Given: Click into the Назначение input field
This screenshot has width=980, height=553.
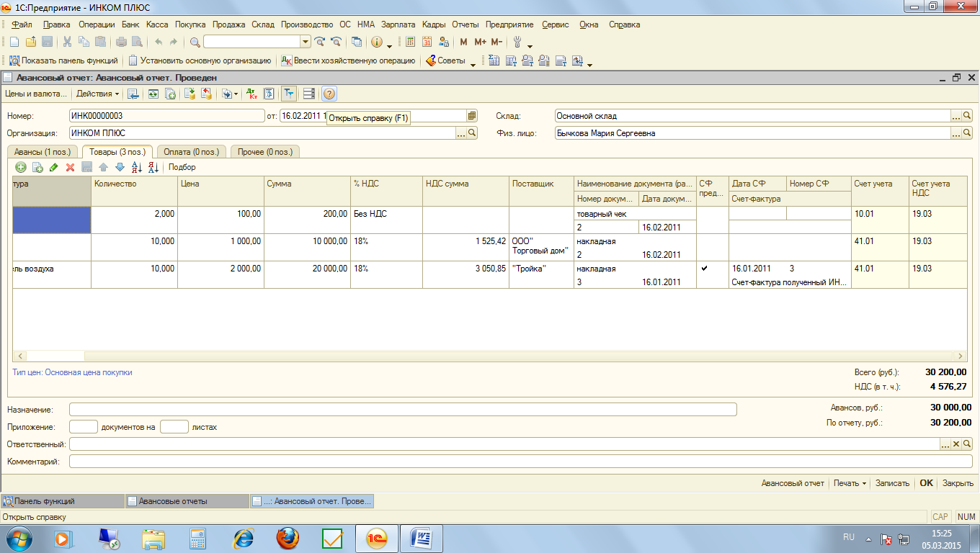Looking at the screenshot, I should coord(403,409).
